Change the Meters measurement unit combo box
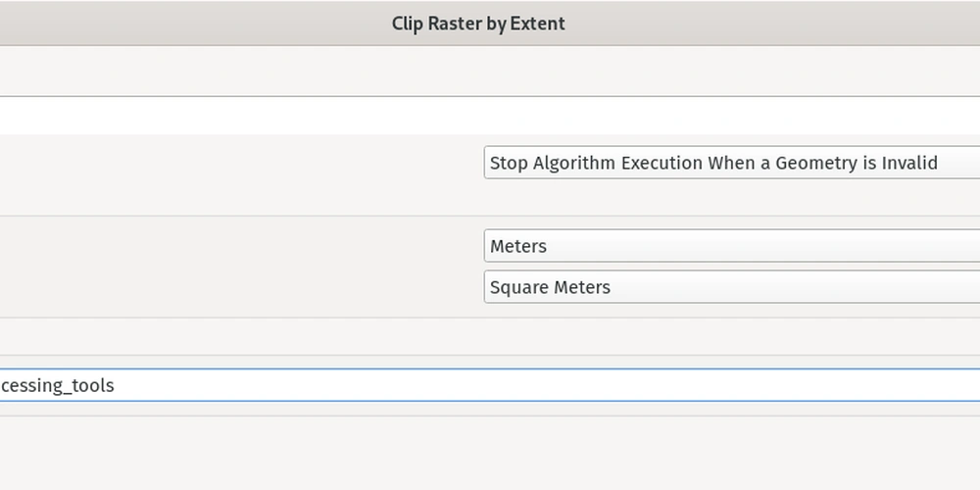Image resolution: width=980 pixels, height=490 pixels. [x=732, y=246]
